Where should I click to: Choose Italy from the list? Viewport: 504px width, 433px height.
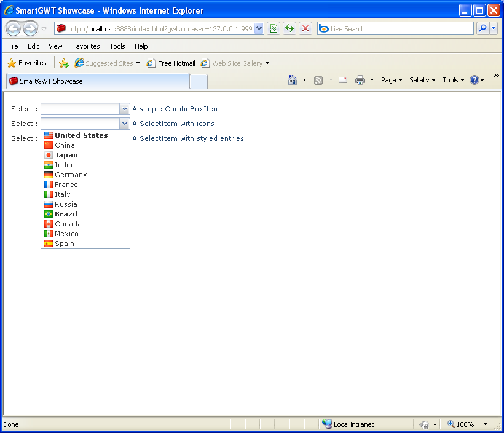tap(85, 194)
